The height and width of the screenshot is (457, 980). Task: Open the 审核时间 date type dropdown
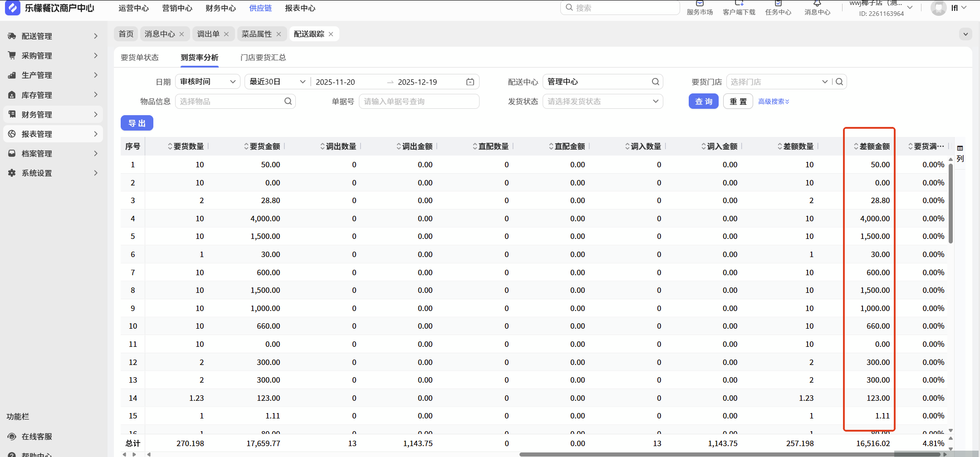click(x=208, y=82)
